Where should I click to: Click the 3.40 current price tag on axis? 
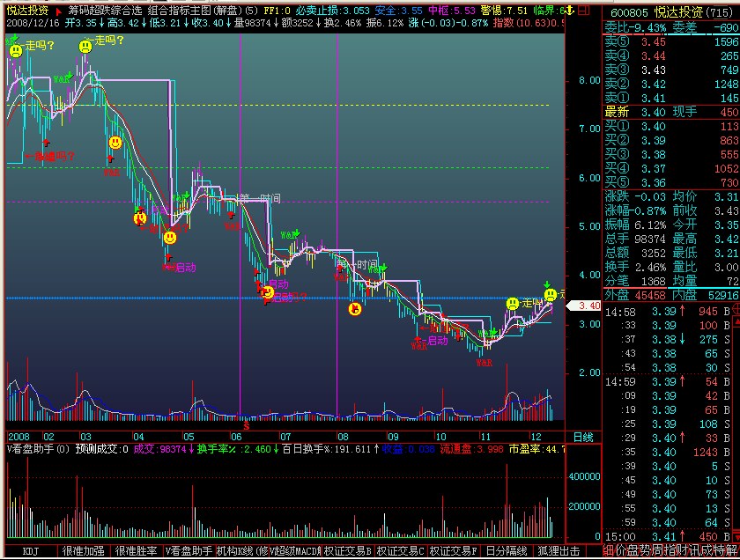point(583,306)
